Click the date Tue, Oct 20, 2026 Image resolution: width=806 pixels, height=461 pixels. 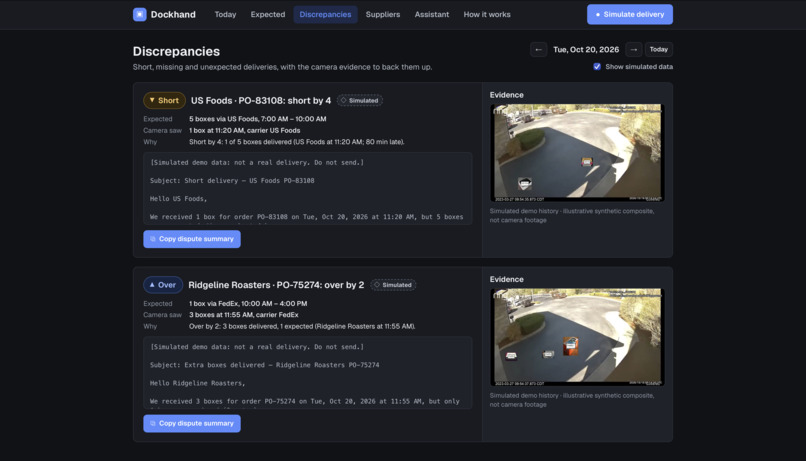pyautogui.click(x=586, y=49)
